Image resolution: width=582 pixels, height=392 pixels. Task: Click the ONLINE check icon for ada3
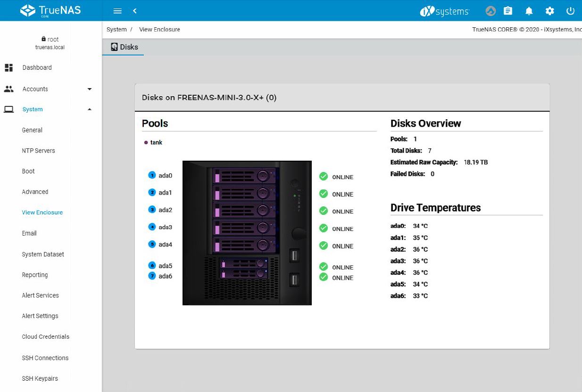coord(324,228)
